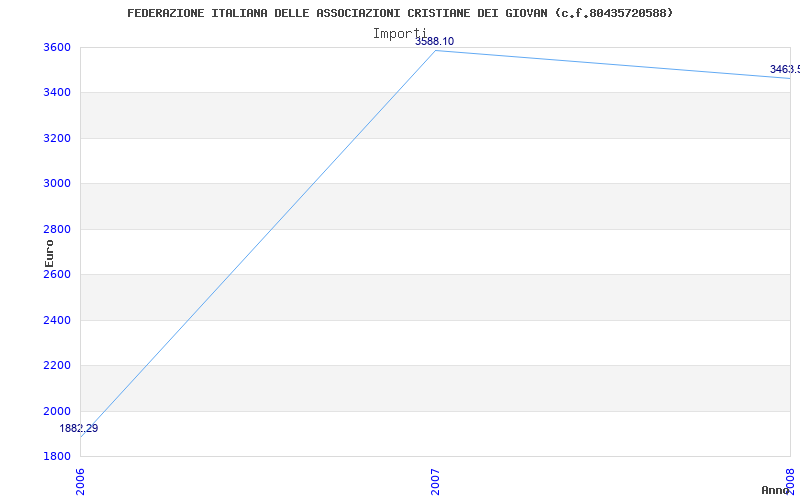The image size is (800, 500).
Task: Click the Euro y-axis title
Action: 49,253
